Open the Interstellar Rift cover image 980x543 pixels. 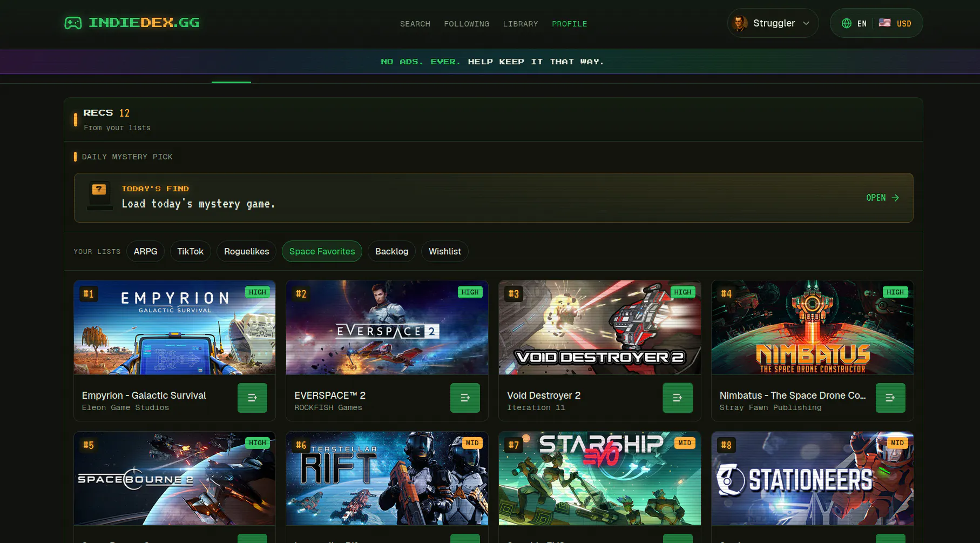click(387, 478)
